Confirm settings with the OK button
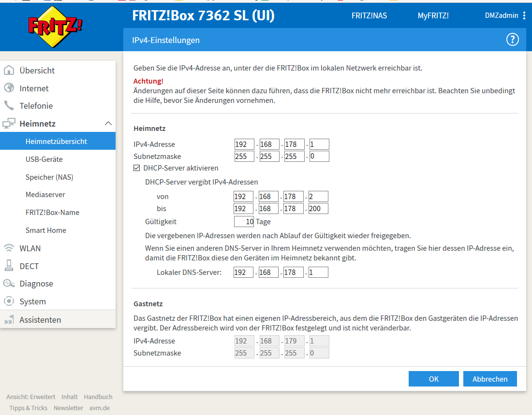Image resolution: width=532 pixels, height=415 pixels. [x=434, y=379]
